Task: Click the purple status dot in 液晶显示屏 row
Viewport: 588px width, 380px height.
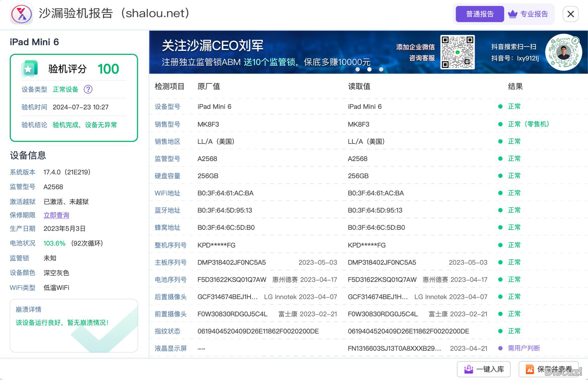Action: 500,348
